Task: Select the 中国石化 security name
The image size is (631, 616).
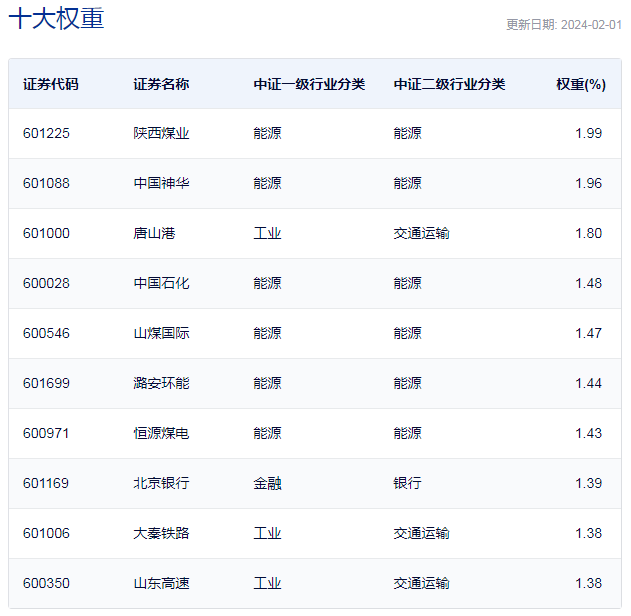Action: point(161,283)
